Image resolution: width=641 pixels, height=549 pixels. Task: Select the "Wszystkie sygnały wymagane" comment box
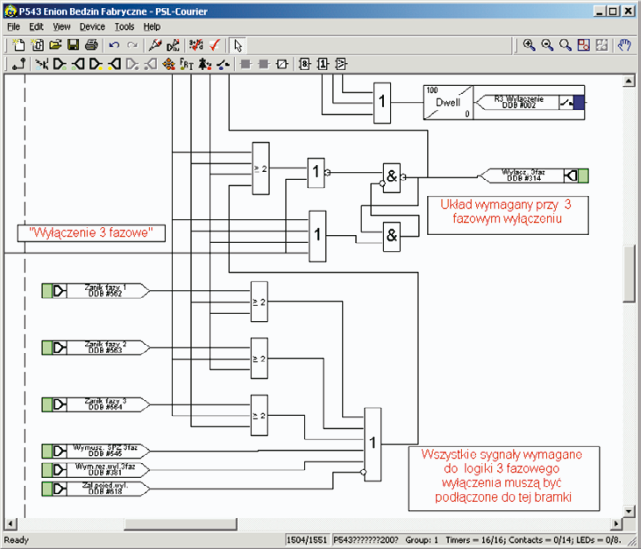(504, 479)
